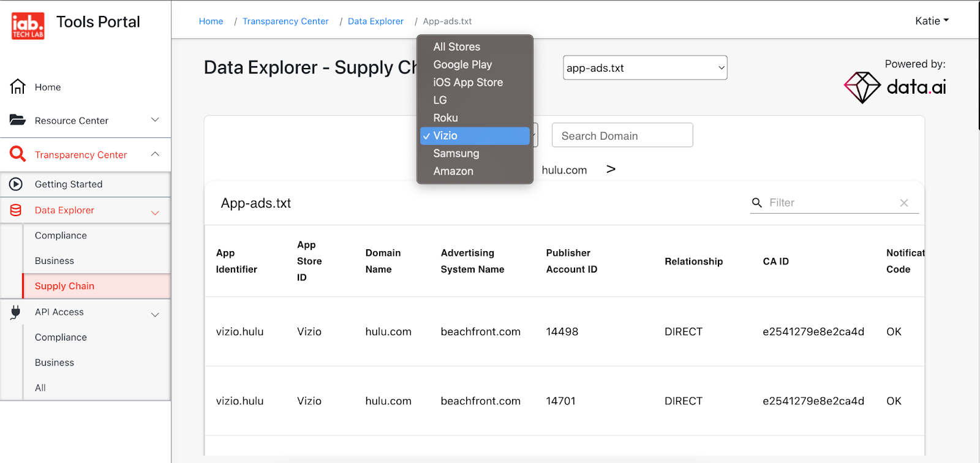Click the Relationship column header

(x=693, y=262)
